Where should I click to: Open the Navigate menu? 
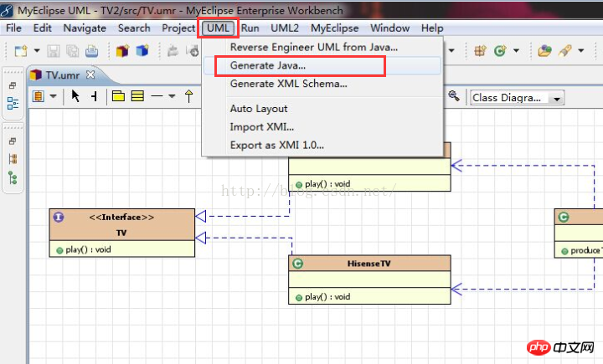click(85, 28)
